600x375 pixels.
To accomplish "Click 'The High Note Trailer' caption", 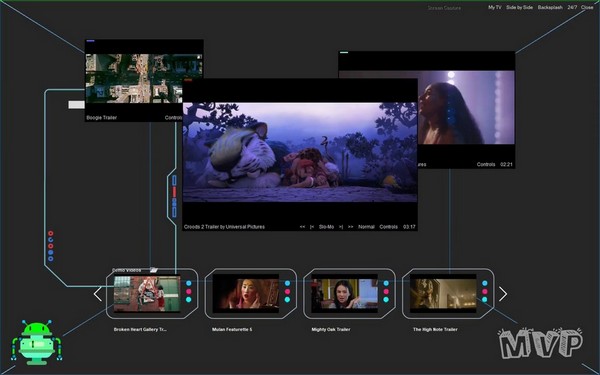I will [435, 329].
